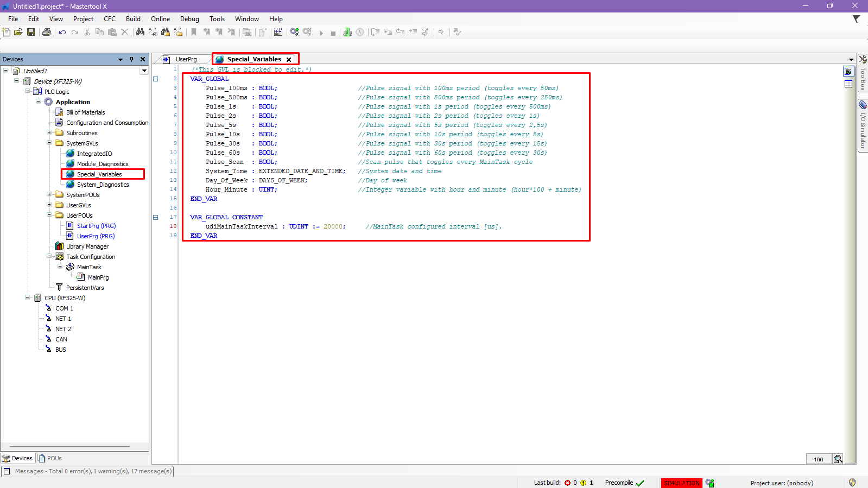
Task: Click the red SIMULATION status indicator
Action: coord(681,483)
